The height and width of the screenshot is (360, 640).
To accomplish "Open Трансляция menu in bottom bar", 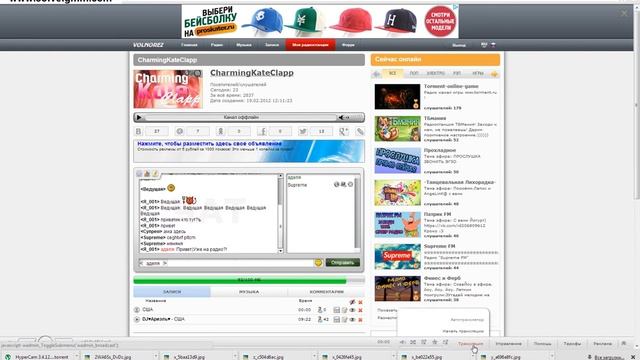I will coord(470,344).
